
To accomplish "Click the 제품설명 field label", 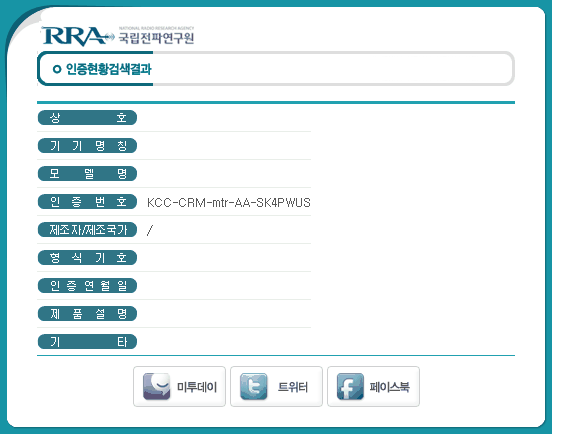I will [x=87, y=314].
